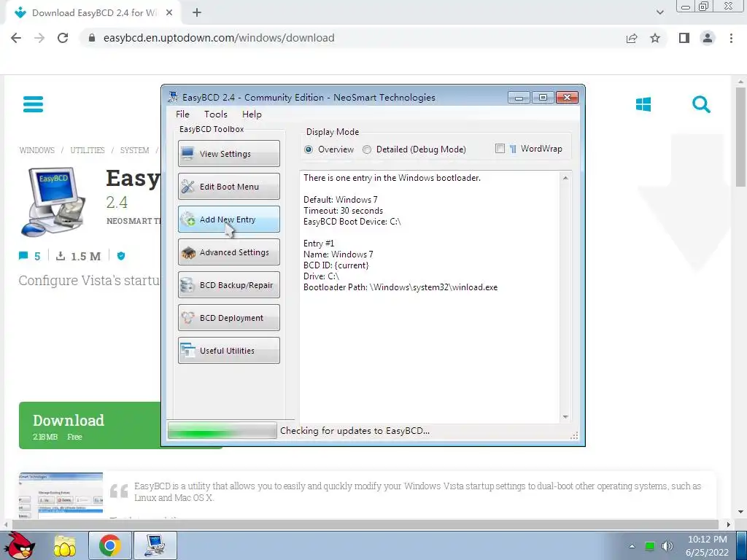The width and height of the screenshot is (747, 560).
Task: Enable the WordWrap checkbox
Action: 500,149
